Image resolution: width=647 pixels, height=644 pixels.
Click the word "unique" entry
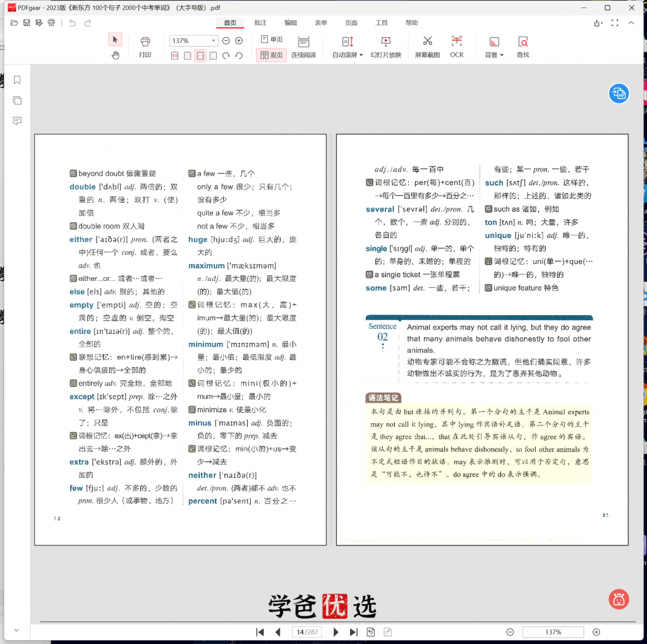click(x=498, y=236)
